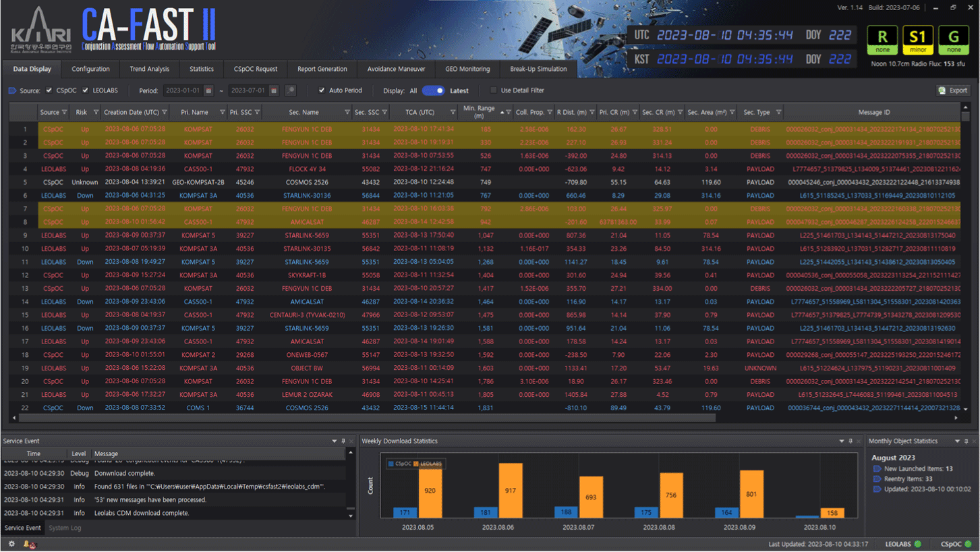Screen dimensions: 980x552
Task: Switch to the GEO Monitoring tab
Action: pos(467,69)
